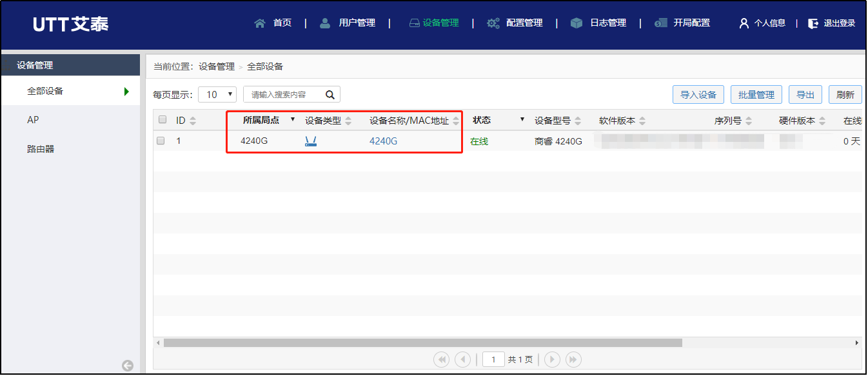
Task: Open the 首页 menu
Action: coord(282,23)
